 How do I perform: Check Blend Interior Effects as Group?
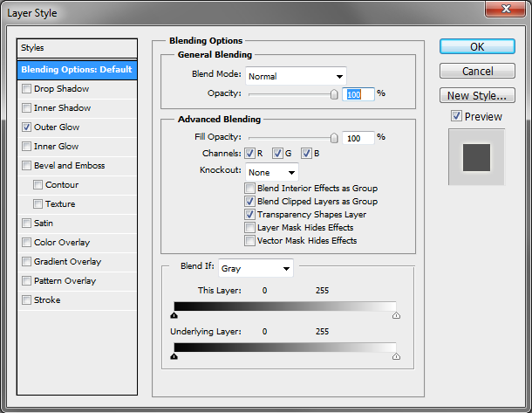click(249, 188)
